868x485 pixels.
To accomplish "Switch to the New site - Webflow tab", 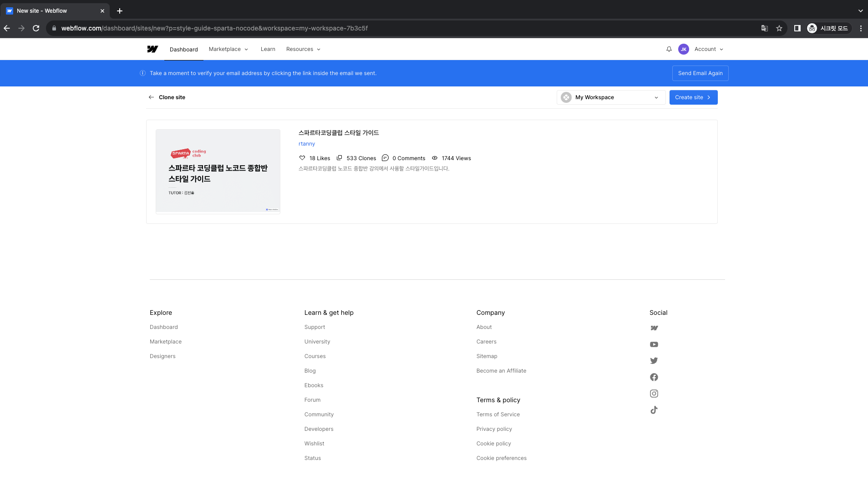I will coord(55,11).
